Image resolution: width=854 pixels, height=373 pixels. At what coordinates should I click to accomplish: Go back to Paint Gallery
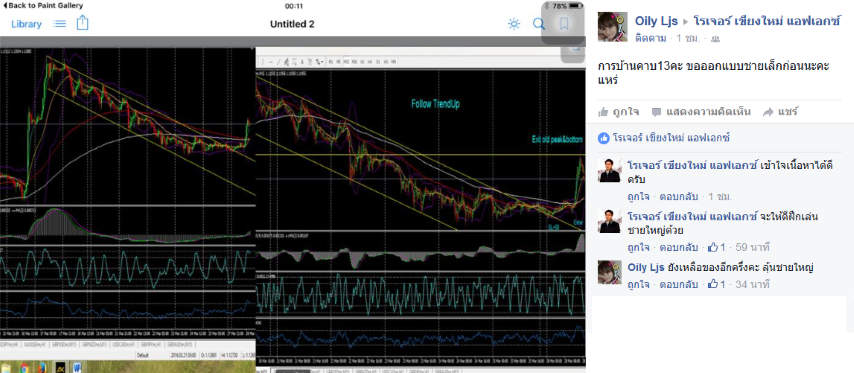coord(43,5)
